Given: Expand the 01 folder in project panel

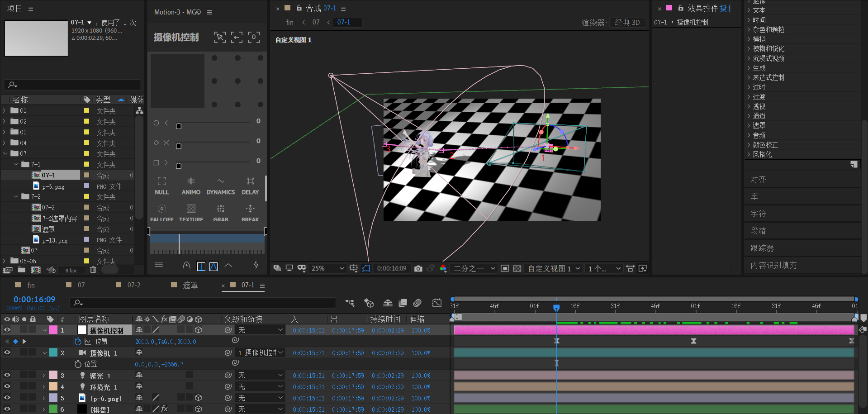Looking at the screenshot, I should pyautogui.click(x=5, y=110).
